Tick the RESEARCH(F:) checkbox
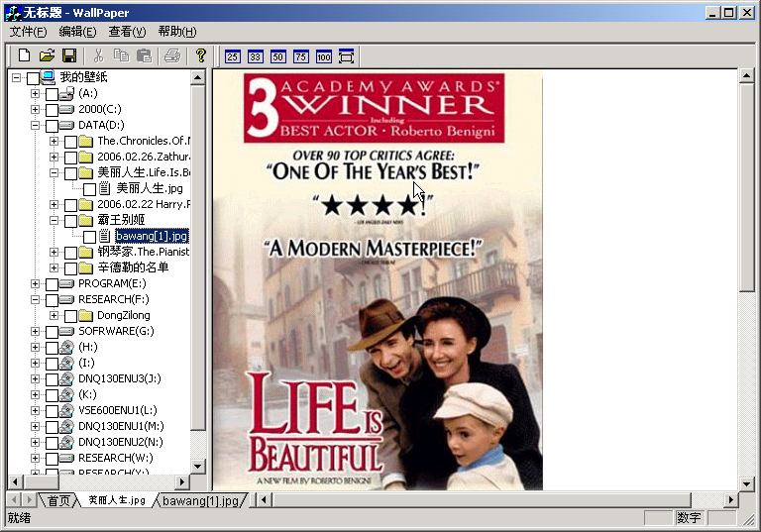761x532 pixels. click(x=52, y=300)
